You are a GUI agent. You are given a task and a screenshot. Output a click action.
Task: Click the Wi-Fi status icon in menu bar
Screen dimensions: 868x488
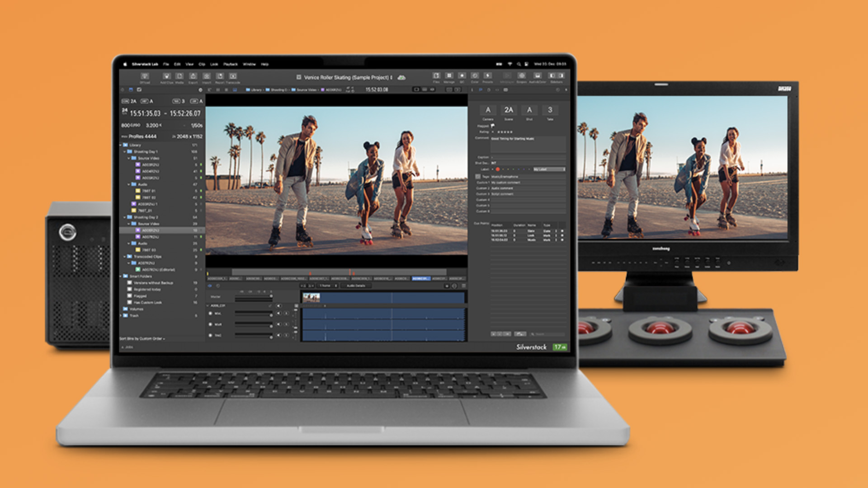[510, 64]
